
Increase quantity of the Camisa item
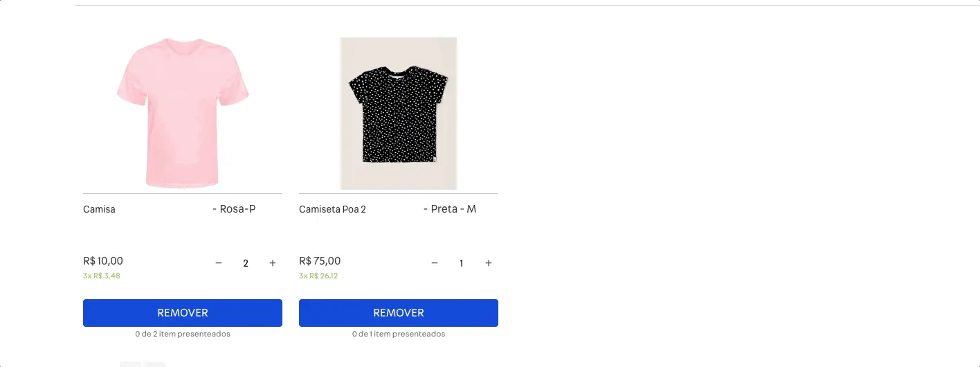click(273, 263)
